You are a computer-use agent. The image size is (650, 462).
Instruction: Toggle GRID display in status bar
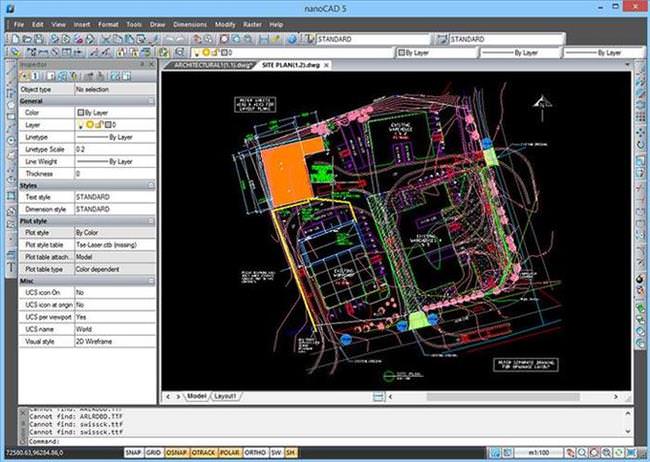pos(153,452)
